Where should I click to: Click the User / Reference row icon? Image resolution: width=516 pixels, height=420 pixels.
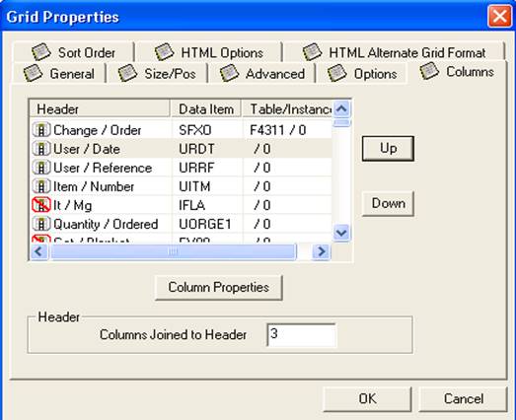[41, 168]
